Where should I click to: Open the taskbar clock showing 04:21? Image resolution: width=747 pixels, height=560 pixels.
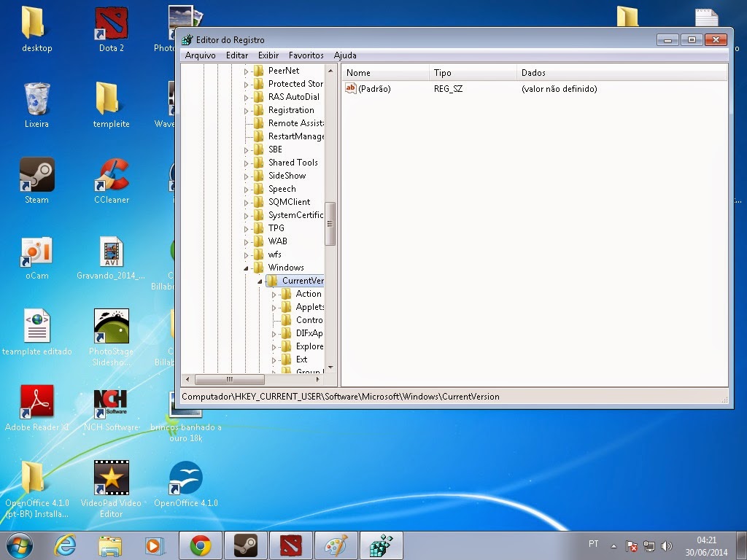706,546
